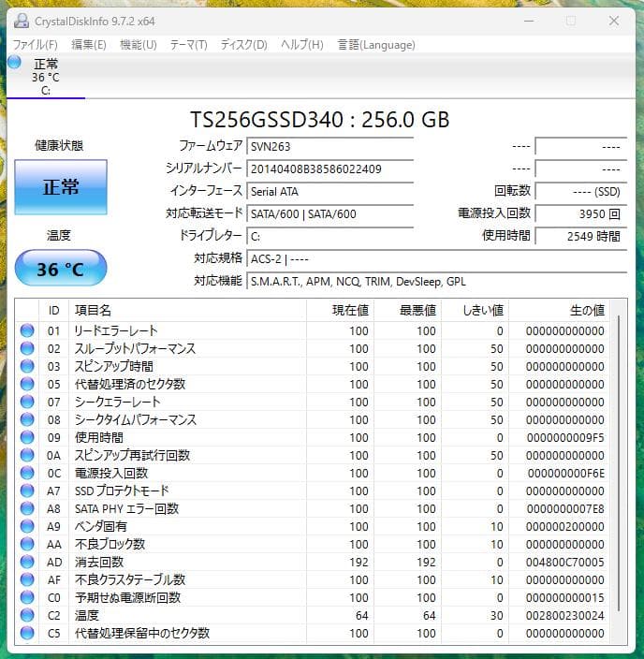
Task: Open the テーマ(T) menu
Action: tap(189, 45)
